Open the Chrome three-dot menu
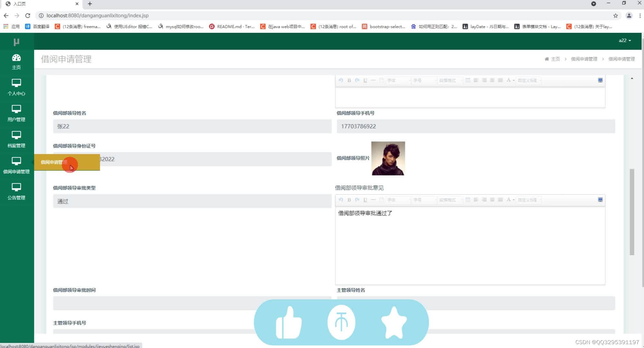The height and width of the screenshot is (348, 644). 640,15
